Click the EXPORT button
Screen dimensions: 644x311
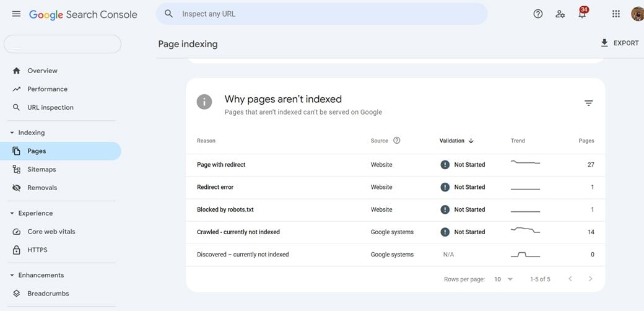pyautogui.click(x=620, y=43)
